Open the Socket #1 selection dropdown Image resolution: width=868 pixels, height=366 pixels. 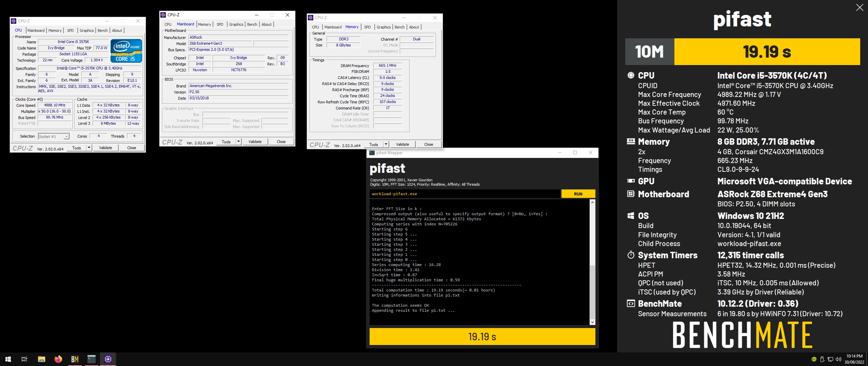[54, 136]
